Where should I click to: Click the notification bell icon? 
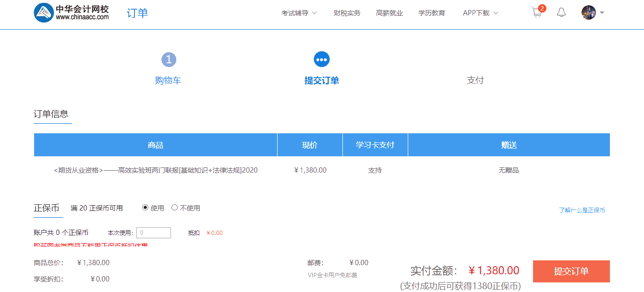[x=561, y=13]
